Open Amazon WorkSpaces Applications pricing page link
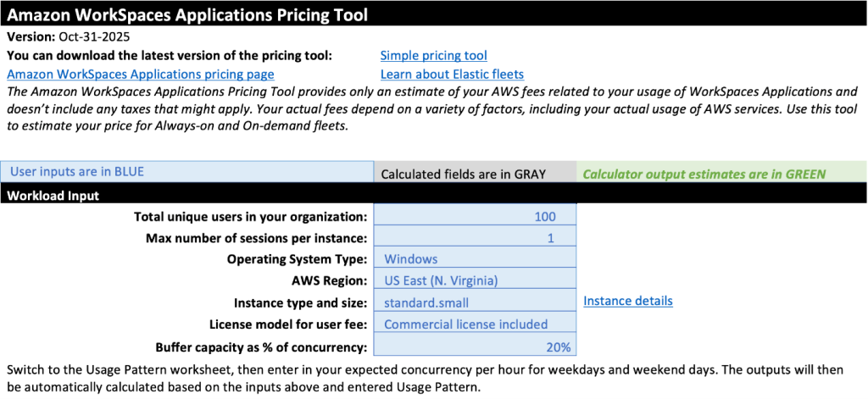 (141, 75)
